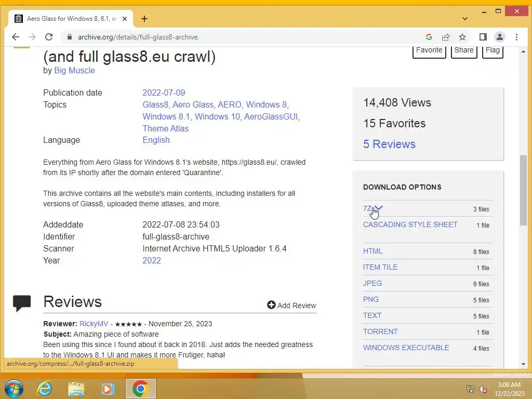The height and width of the screenshot is (399, 532).
Task: Expand the 7Z download chevron
Action: pos(379,207)
